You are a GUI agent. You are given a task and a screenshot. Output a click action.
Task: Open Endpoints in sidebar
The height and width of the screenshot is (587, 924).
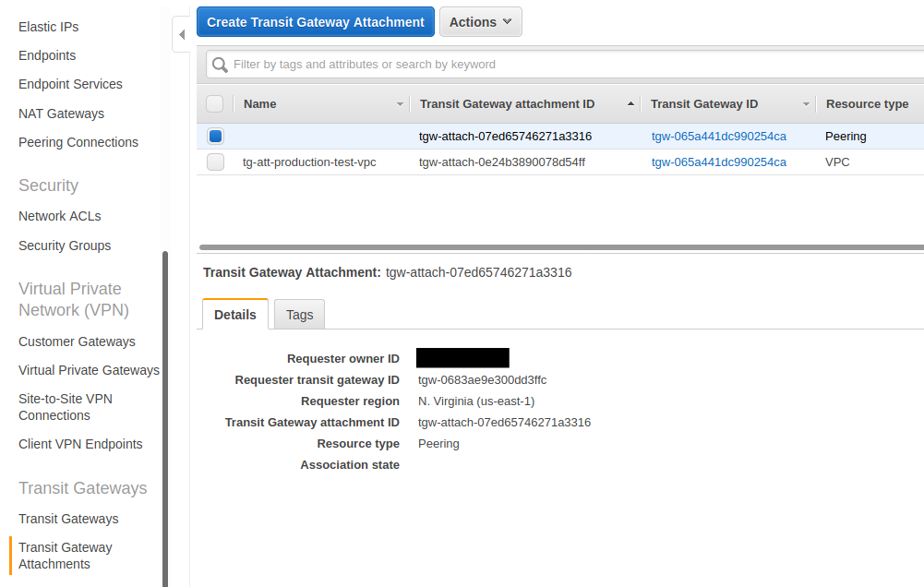(47, 55)
